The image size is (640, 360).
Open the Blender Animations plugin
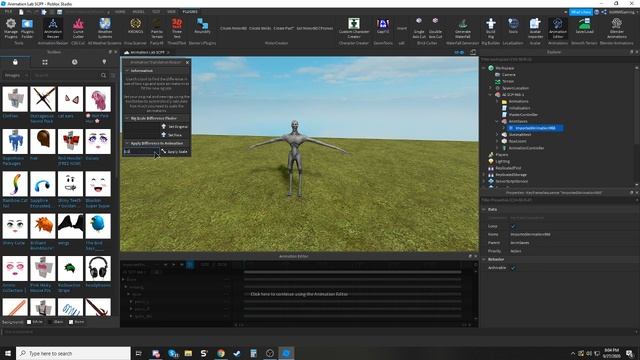point(617,28)
